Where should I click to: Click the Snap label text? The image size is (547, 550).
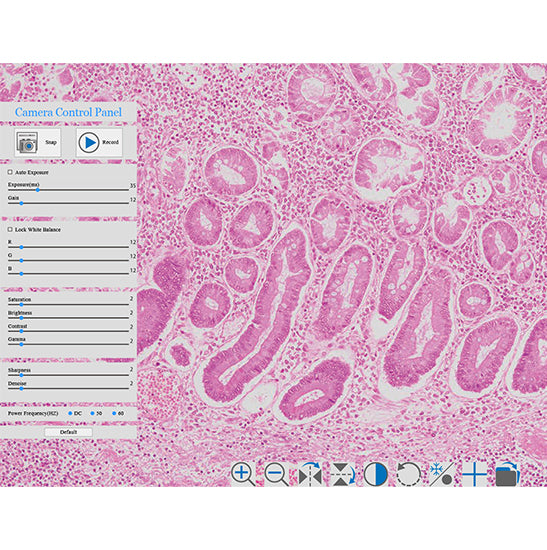[51, 142]
